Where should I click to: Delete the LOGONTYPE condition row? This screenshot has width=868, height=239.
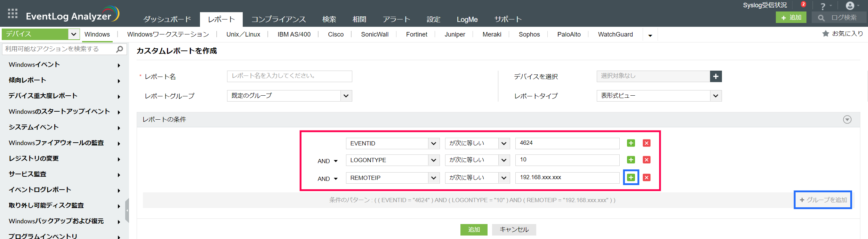646,160
